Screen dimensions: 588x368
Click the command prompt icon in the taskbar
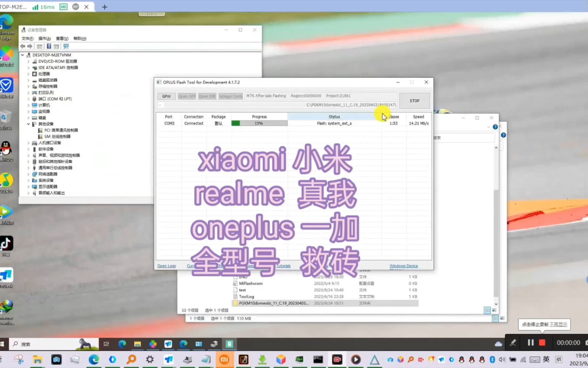point(318,359)
